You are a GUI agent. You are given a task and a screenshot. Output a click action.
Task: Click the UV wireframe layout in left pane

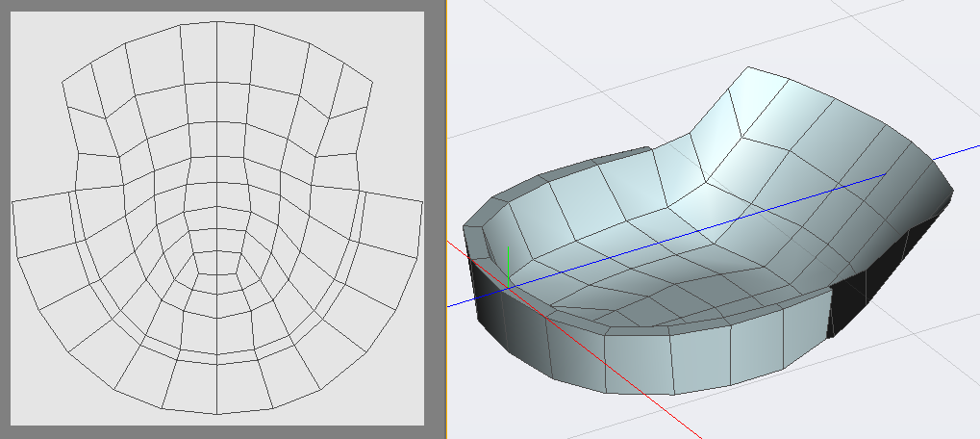coord(217,218)
